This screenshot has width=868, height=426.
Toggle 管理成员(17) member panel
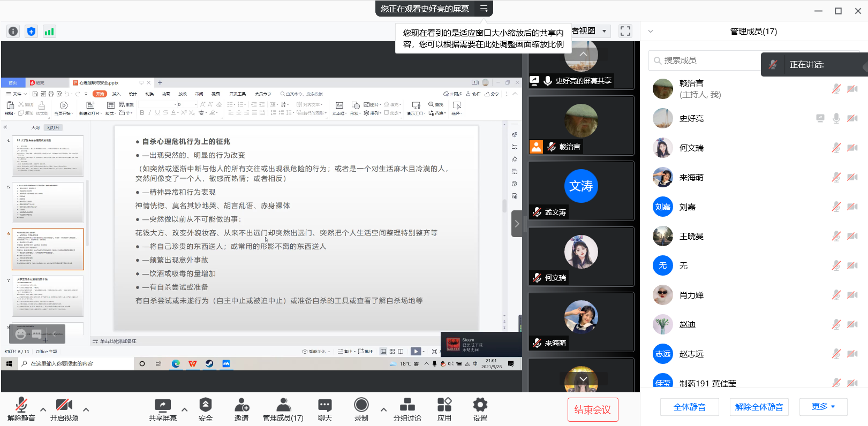[x=283, y=409]
